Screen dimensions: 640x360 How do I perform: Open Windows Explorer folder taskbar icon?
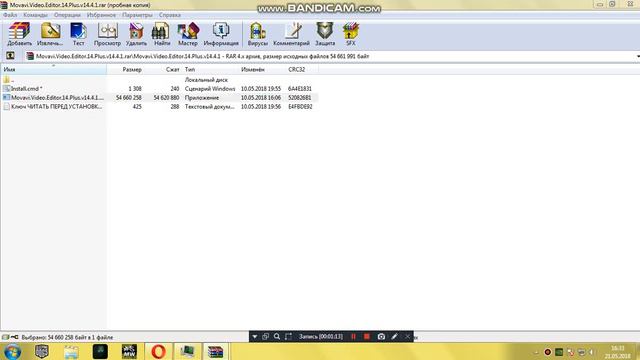tap(71, 351)
